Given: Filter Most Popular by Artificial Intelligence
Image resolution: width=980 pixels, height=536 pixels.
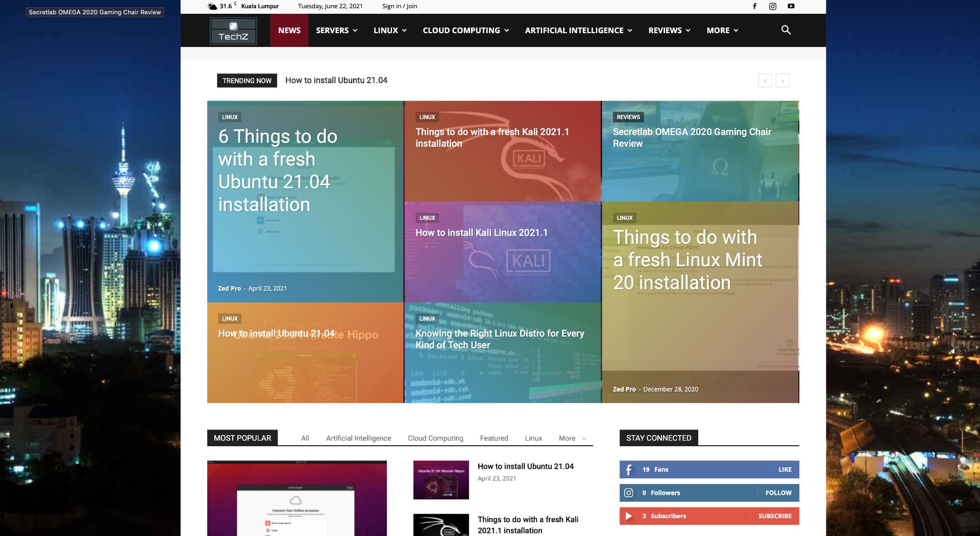Looking at the screenshot, I should point(358,438).
